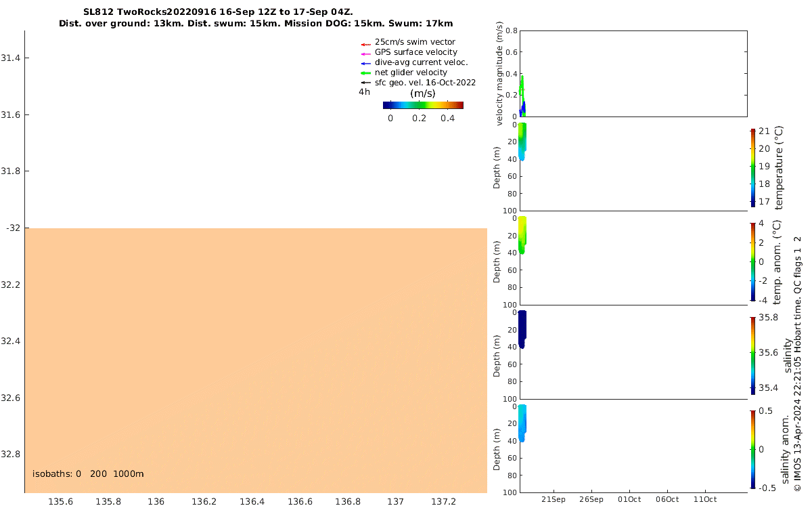The width and height of the screenshot is (812, 508).
Task: Click the dark blue salinity profile data patch
Action: [x=522, y=329]
